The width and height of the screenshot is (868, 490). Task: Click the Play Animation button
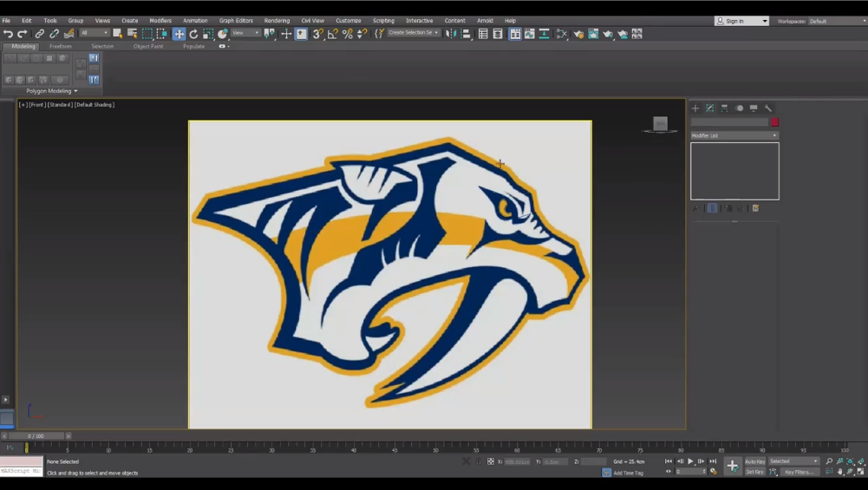tap(690, 461)
